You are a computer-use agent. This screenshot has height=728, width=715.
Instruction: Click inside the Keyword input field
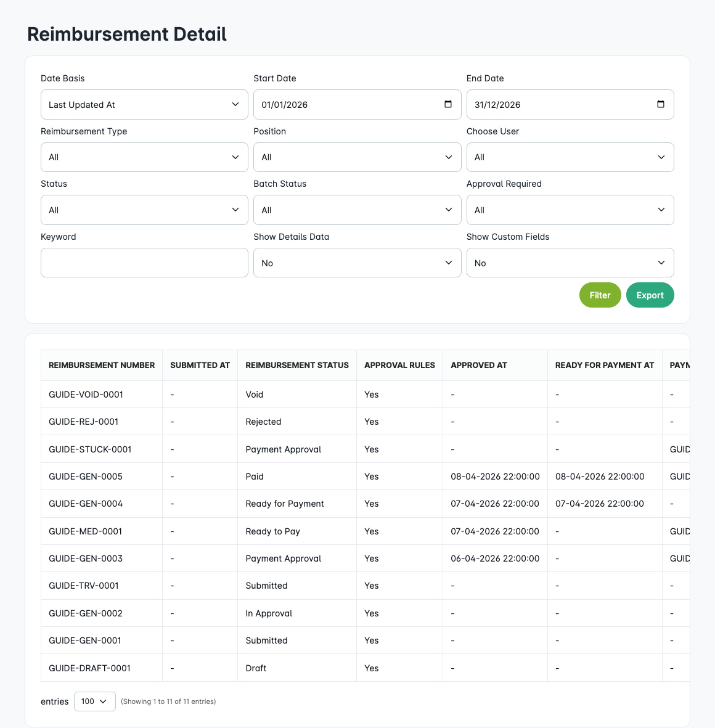[x=144, y=263]
